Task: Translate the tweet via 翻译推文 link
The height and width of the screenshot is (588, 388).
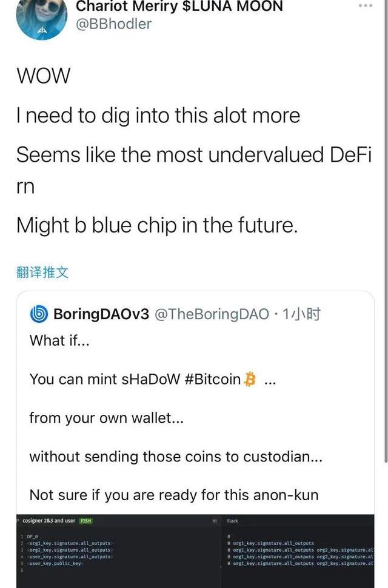Action: click(42, 273)
